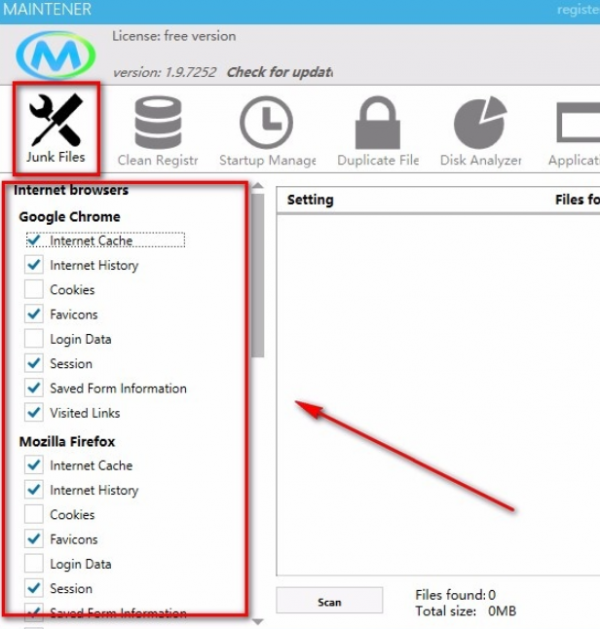The width and height of the screenshot is (600, 629).
Task: Open the Startup Manager clock icon
Action: pos(266,122)
